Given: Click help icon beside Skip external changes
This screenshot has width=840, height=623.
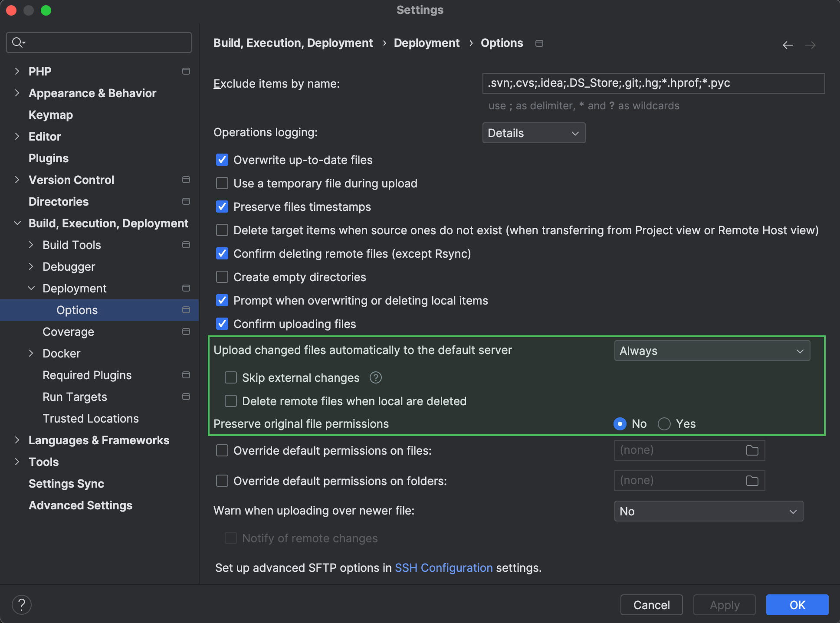Looking at the screenshot, I should point(375,378).
